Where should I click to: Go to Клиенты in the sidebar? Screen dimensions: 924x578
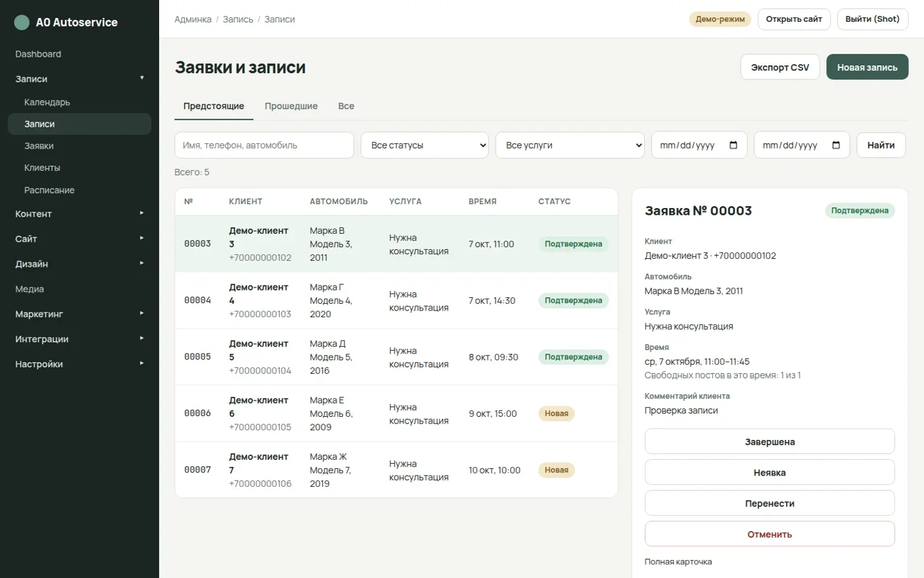tap(79, 168)
